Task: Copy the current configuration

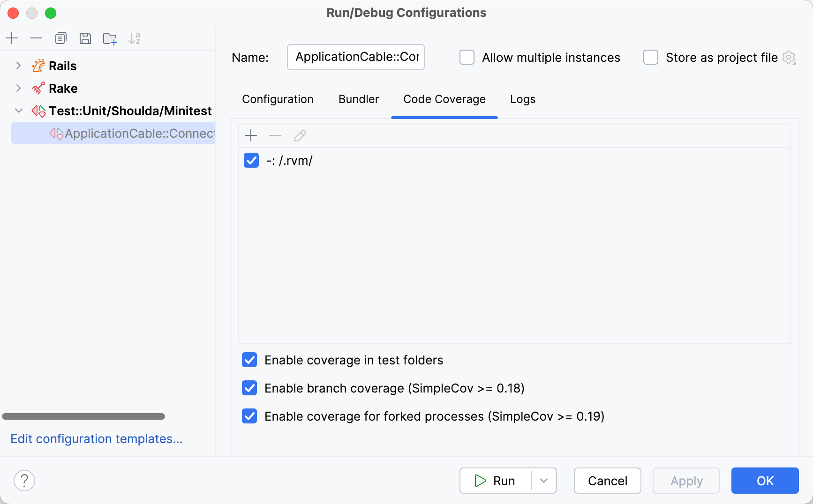Action: 60,38
